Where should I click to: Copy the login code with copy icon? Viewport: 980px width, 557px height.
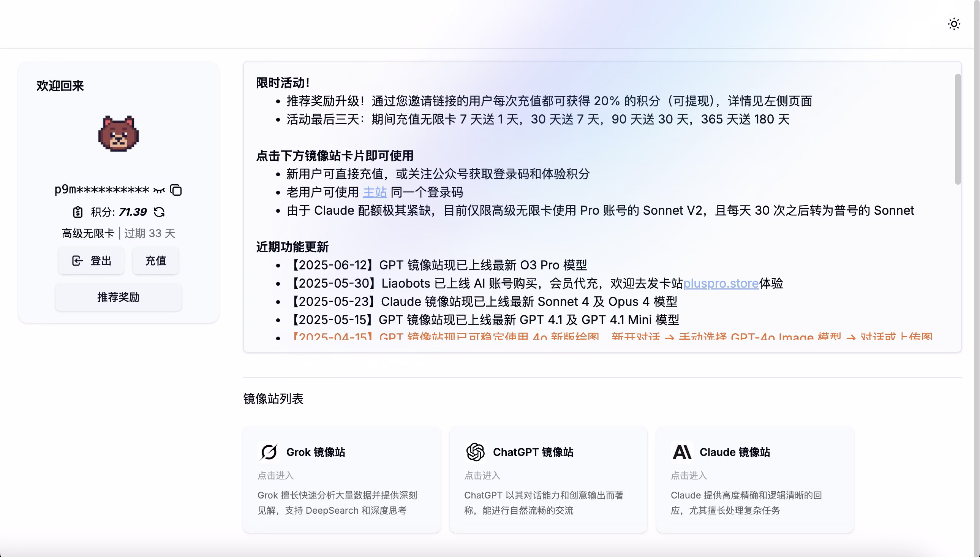click(176, 190)
